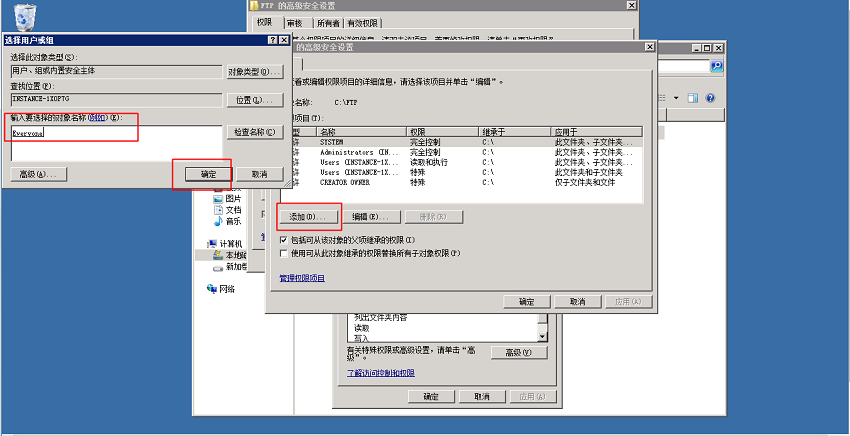Screen dimensions: 850x436
Task: Minimize the Explorer window
Action: pos(698,48)
